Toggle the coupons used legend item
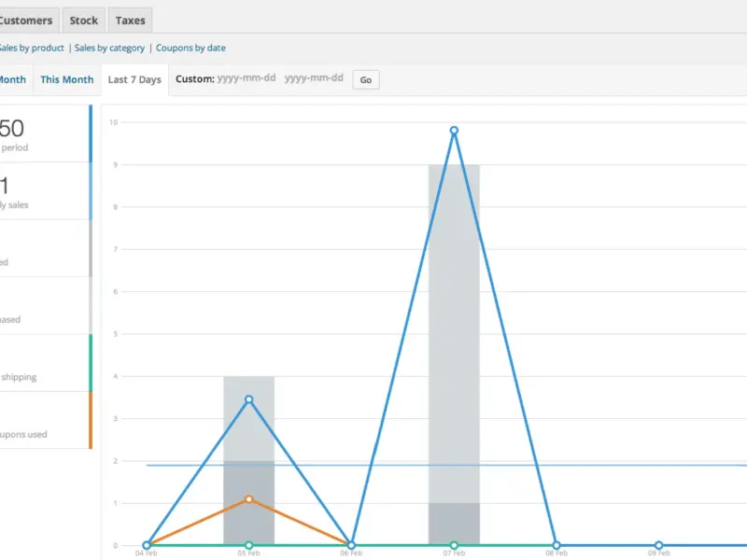Screen dimensions: 747x560 tap(46, 421)
